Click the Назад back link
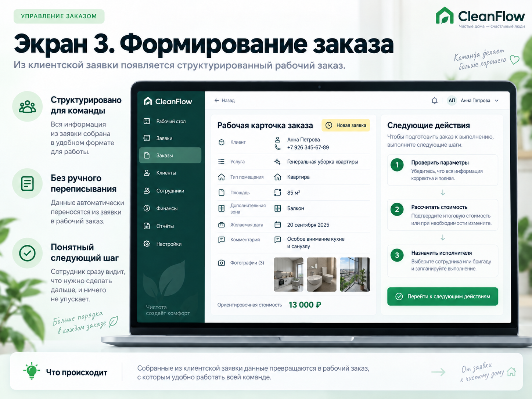This screenshot has height=399, width=532. [224, 101]
